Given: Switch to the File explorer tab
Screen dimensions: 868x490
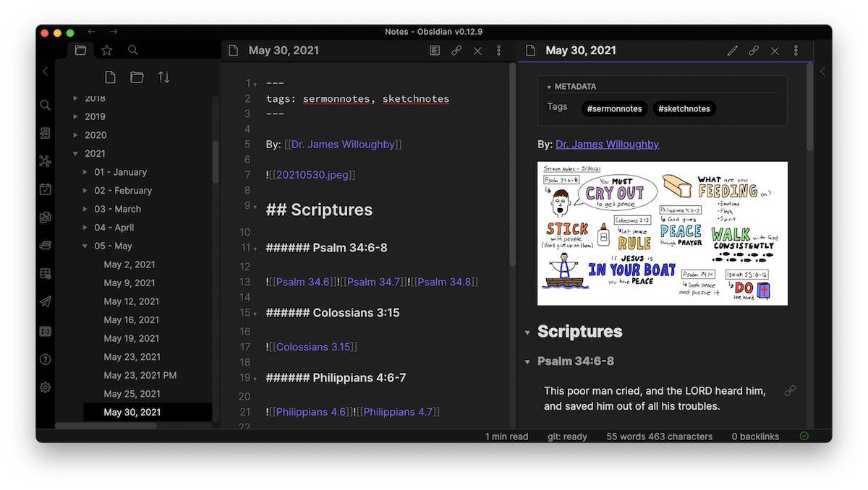Looking at the screenshot, I should pyautogui.click(x=80, y=51).
